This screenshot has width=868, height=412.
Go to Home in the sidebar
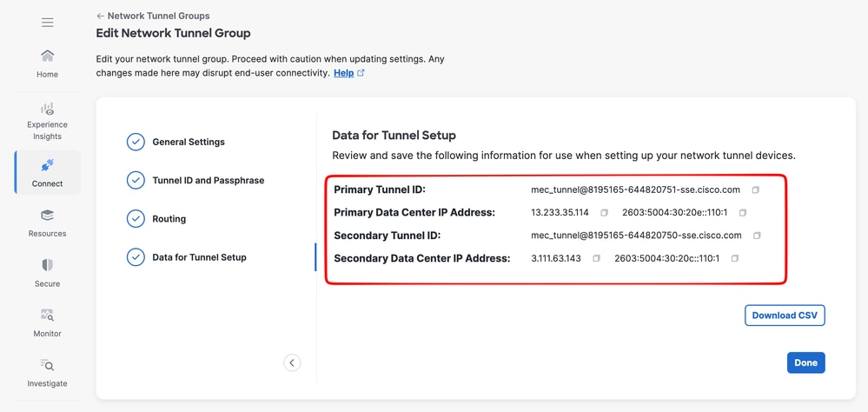point(48,63)
